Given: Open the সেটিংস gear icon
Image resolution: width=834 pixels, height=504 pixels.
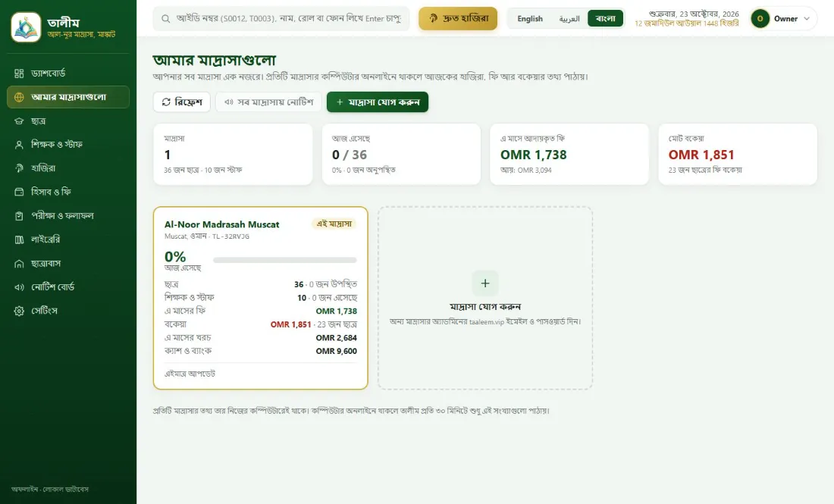Looking at the screenshot, I should [x=19, y=311].
